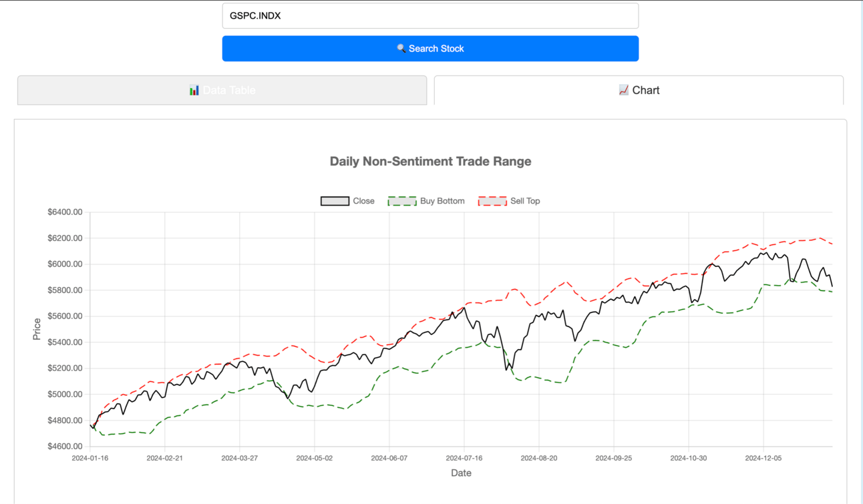Click the 2024-02-21 date label

pyautogui.click(x=165, y=459)
